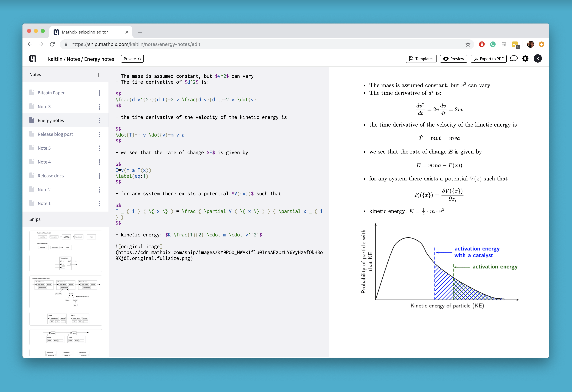The width and height of the screenshot is (572, 392).
Task: Open the options menu for Energy notes
Action: click(x=99, y=120)
